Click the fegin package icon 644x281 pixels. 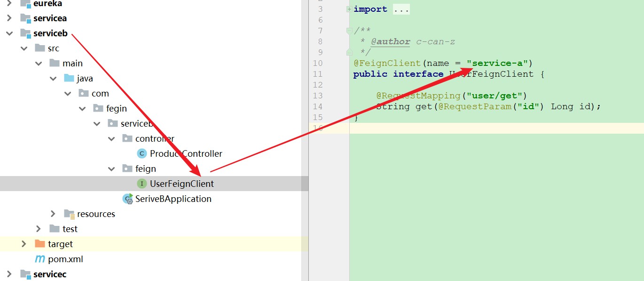(98, 108)
